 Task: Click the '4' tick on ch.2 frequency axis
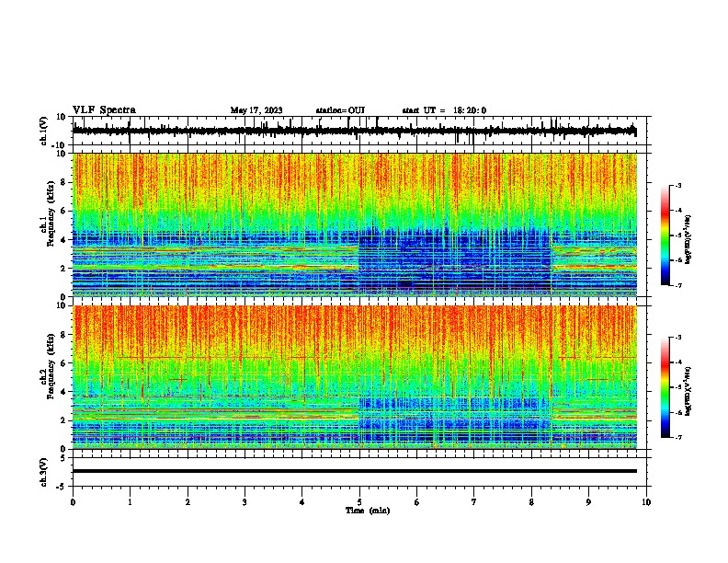(63, 392)
